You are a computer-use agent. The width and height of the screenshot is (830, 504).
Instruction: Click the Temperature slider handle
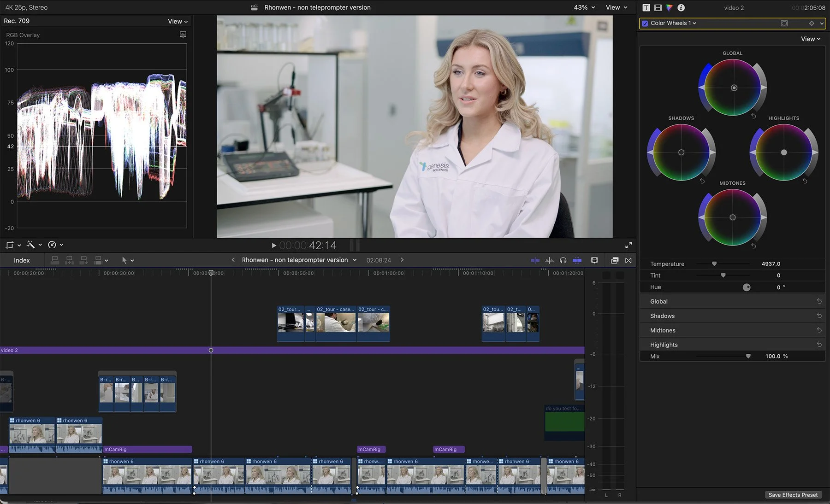point(714,264)
